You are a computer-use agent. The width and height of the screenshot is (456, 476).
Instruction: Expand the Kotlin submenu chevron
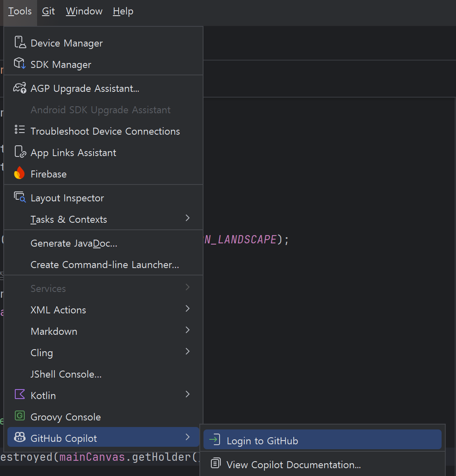pos(187,394)
